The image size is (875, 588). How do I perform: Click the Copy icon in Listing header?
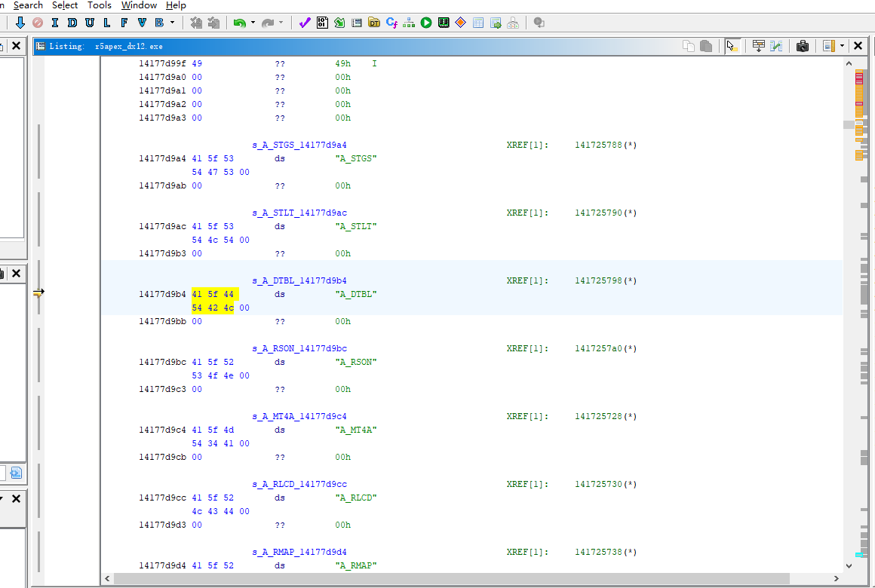point(689,46)
